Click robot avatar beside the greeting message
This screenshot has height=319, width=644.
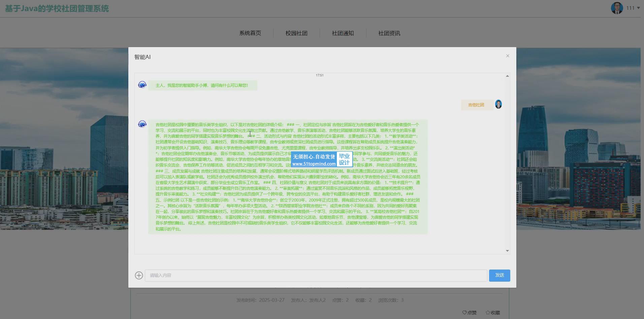(x=142, y=85)
